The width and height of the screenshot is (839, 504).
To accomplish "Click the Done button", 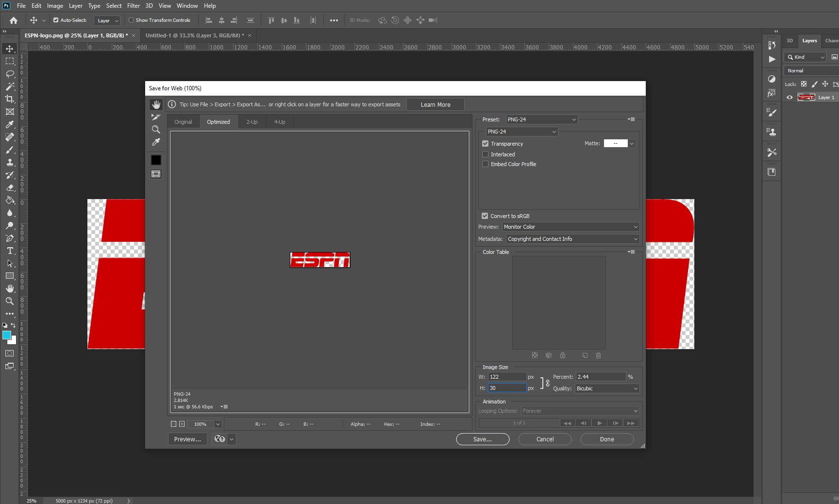I will click(x=607, y=439).
